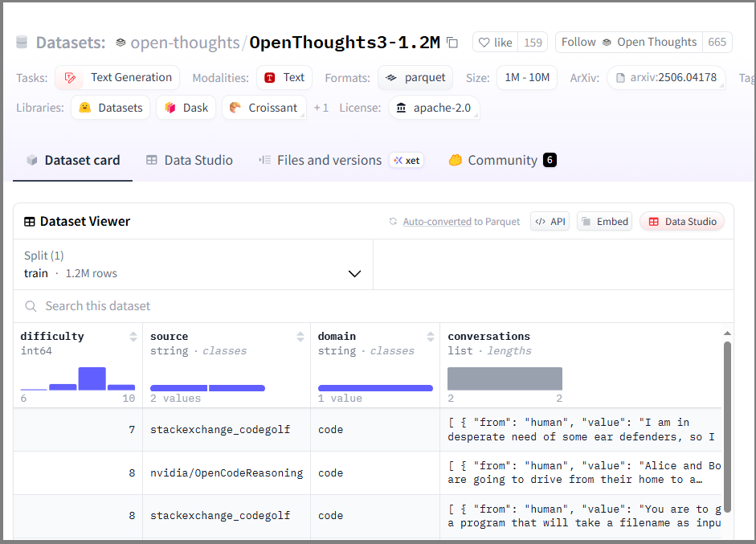The height and width of the screenshot is (544, 756).
Task: Click the "Alice and Bo" conversation cell
Action: (581, 473)
